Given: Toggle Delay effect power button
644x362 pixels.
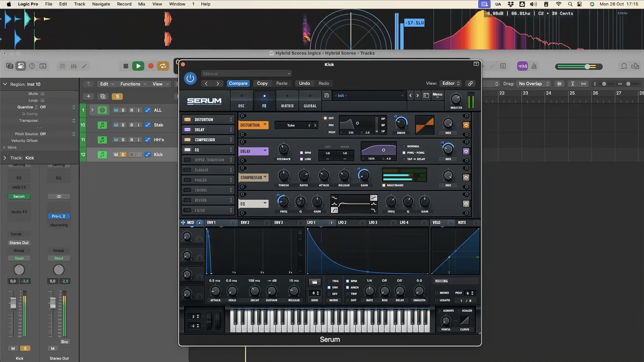Looking at the screenshot, I should tap(466, 151).
